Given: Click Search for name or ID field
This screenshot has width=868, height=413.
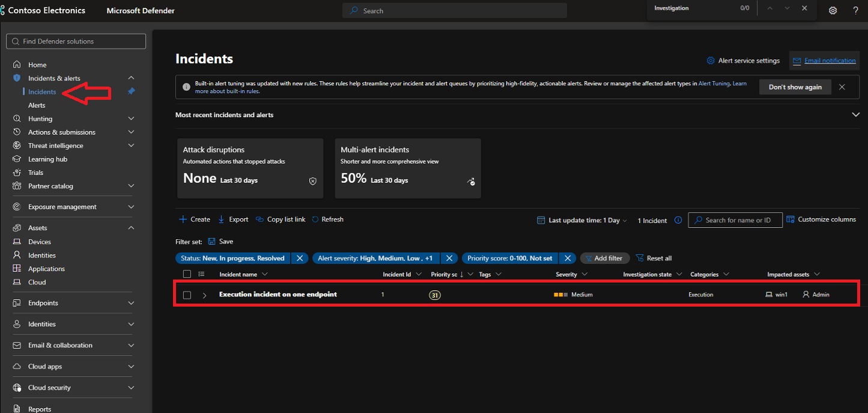Looking at the screenshot, I should 735,220.
